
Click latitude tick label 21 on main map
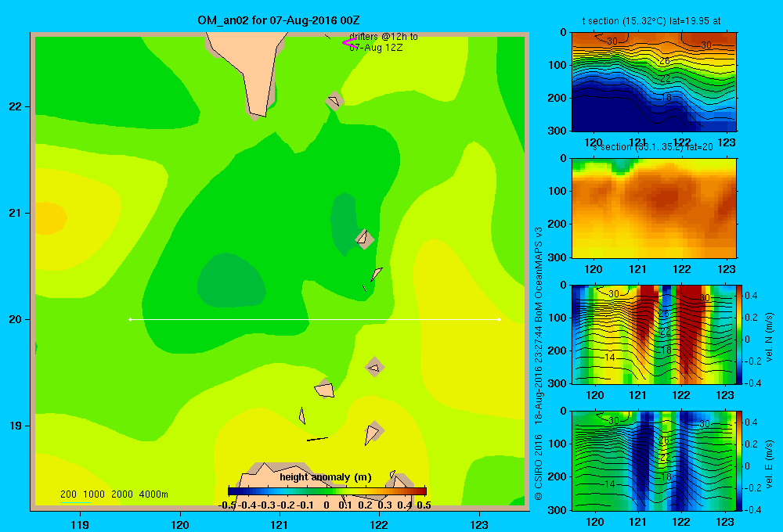pyautogui.click(x=16, y=213)
